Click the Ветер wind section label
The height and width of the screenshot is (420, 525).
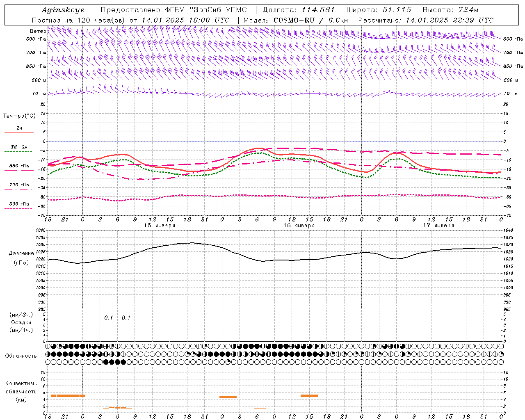[x=38, y=31]
